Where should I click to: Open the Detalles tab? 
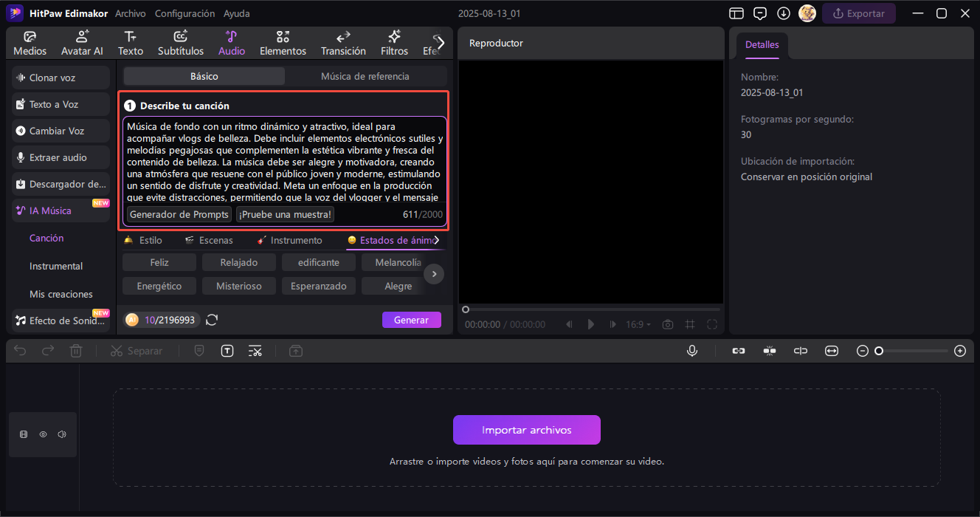[x=762, y=44]
